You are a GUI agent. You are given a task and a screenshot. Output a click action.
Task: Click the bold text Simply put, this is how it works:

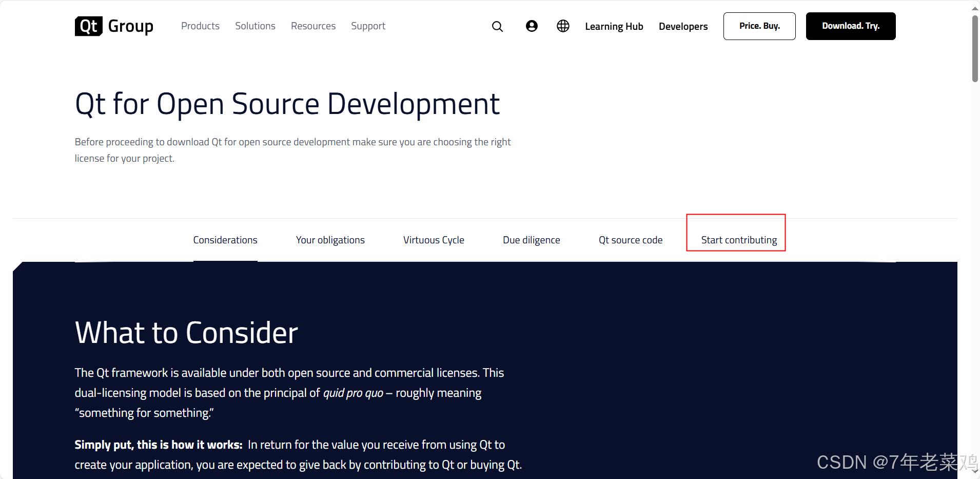click(159, 445)
